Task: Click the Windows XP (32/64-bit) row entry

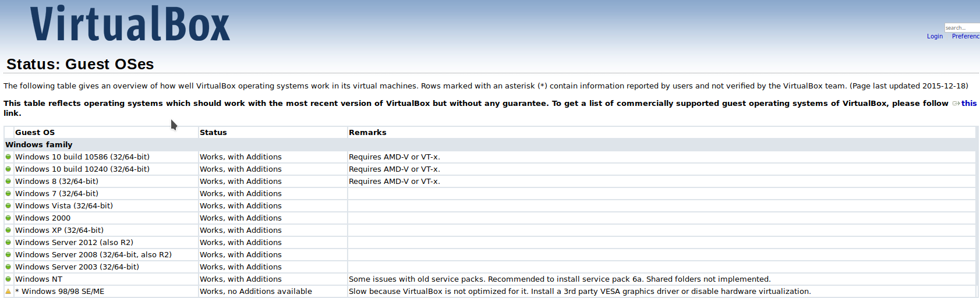Action: (59, 230)
